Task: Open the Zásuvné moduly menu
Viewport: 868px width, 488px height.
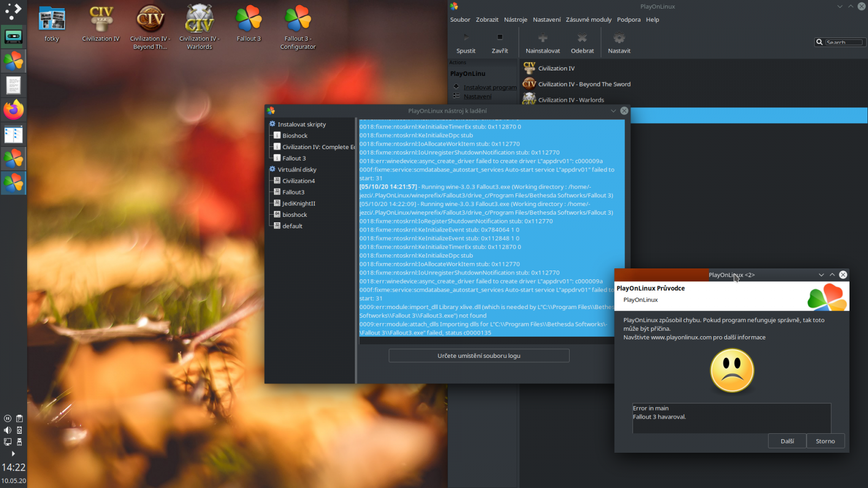Action: [589, 20]
